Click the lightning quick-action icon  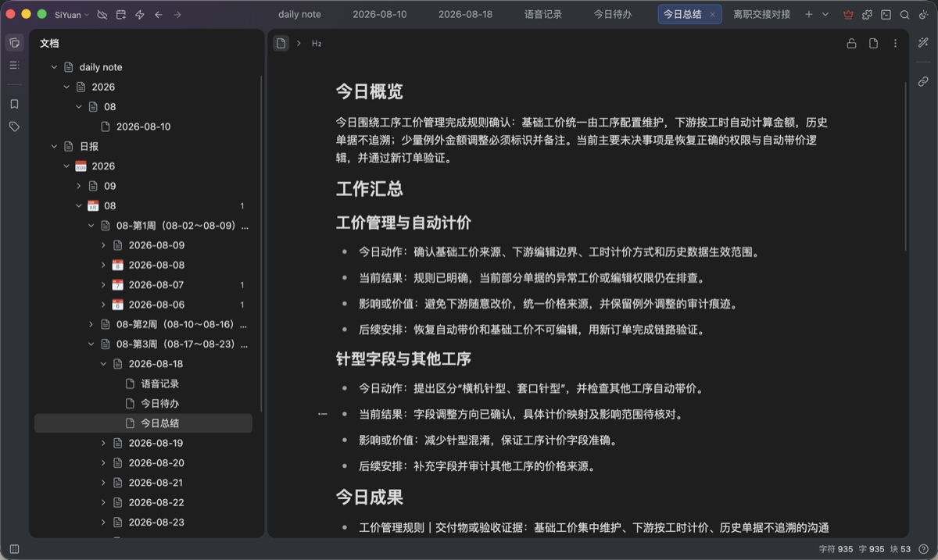coord(140,15)
